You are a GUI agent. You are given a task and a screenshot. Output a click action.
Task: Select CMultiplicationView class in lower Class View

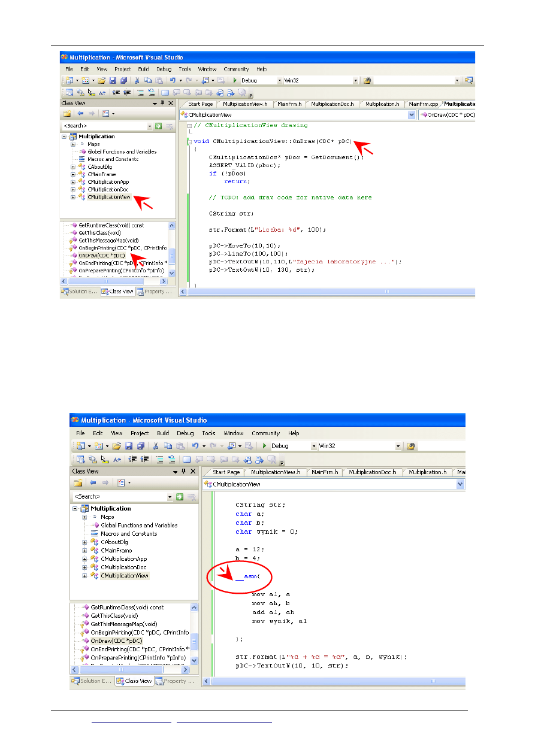124,576
